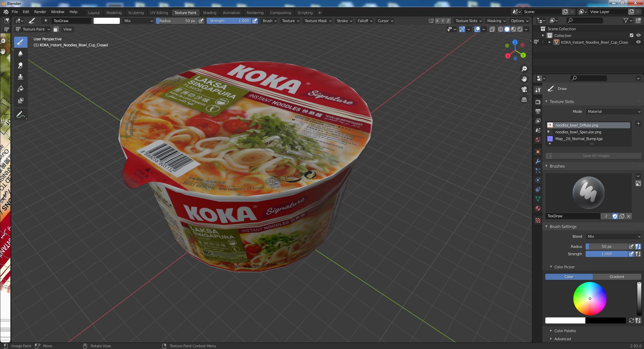Hide Collection in viewport
Viewport: 644px width, 349px height.
[x=638, y=35]
